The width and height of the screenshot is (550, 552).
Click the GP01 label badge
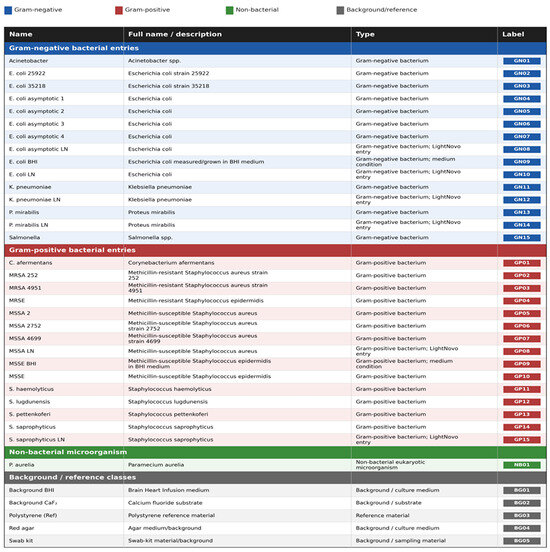pyautogui.click(x=521, y=263)
